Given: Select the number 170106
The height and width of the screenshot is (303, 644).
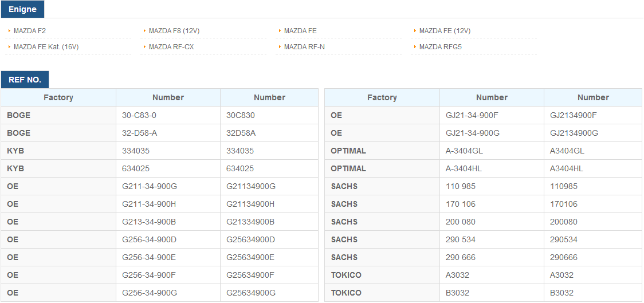Looking at the screenshot, I should click(564, 204).
